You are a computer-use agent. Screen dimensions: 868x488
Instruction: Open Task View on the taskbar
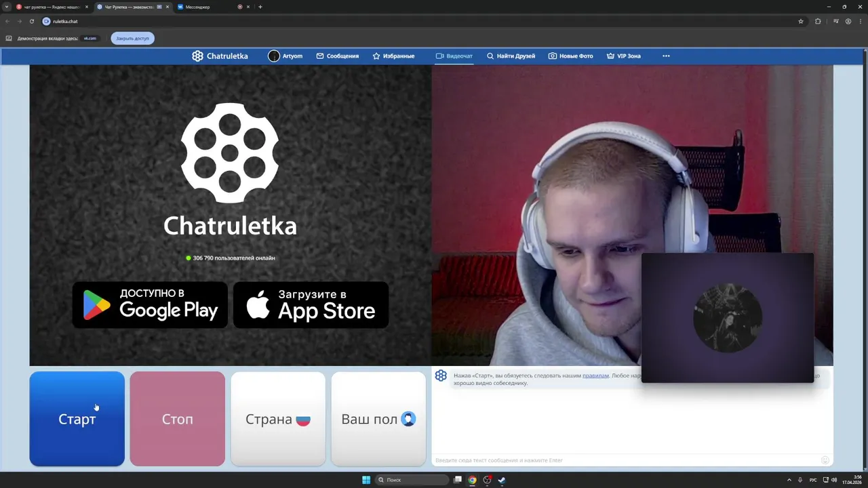[x=458, y=480]
